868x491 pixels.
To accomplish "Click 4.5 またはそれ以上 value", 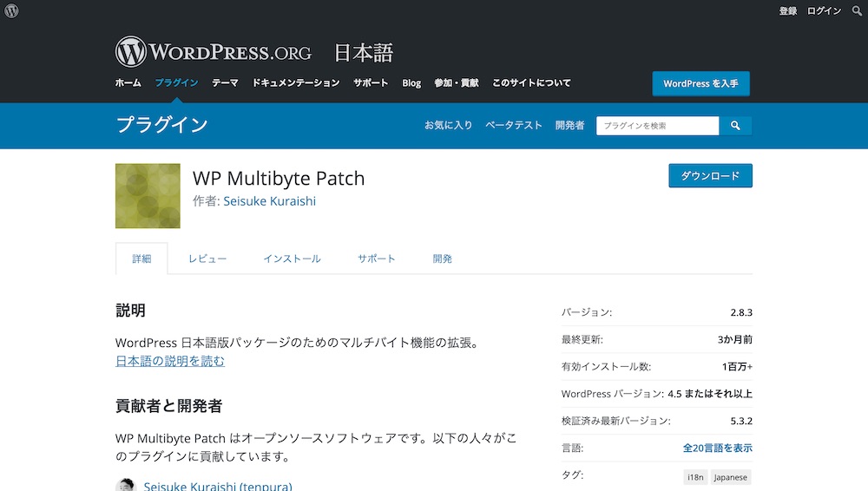I will [x=710, y=394].
